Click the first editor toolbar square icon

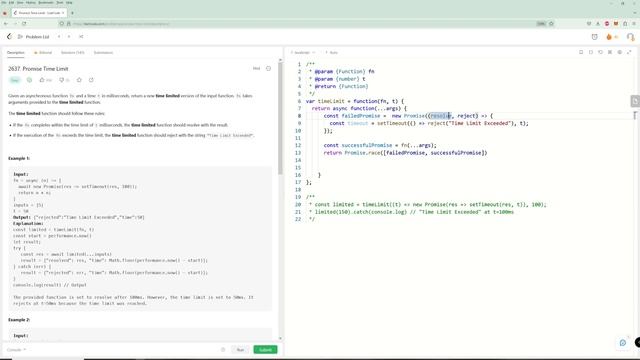(581, 52)
